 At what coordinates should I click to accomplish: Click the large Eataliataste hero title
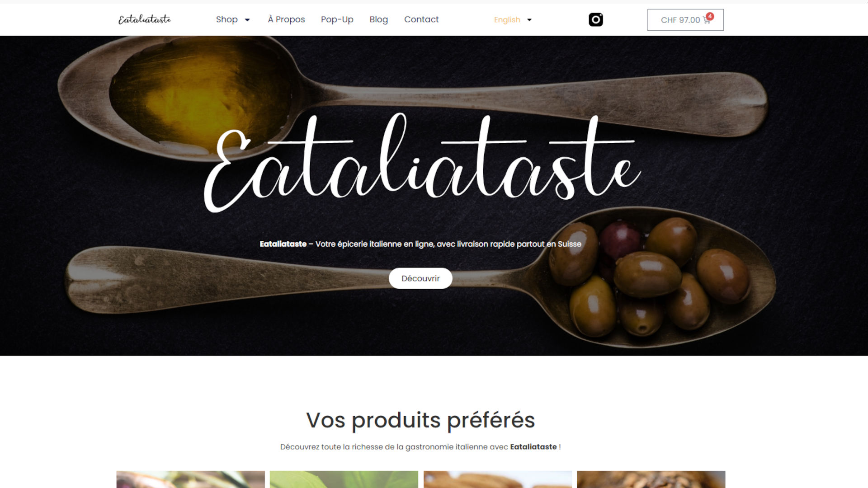[422, 163]
